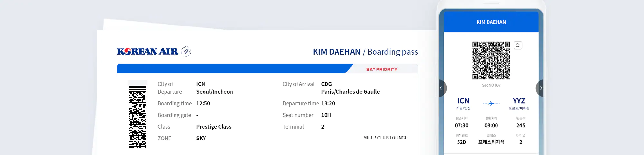Click the airplane icon between ICN and YYZ
644x155 pixels.
pyautogui.click(x=491, y=104)
